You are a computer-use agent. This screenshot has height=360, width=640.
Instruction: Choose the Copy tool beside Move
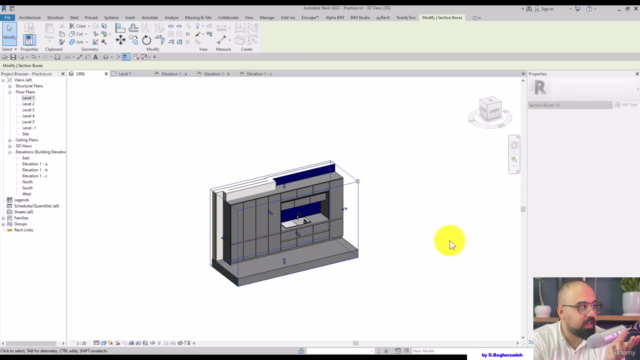point(133,40)
